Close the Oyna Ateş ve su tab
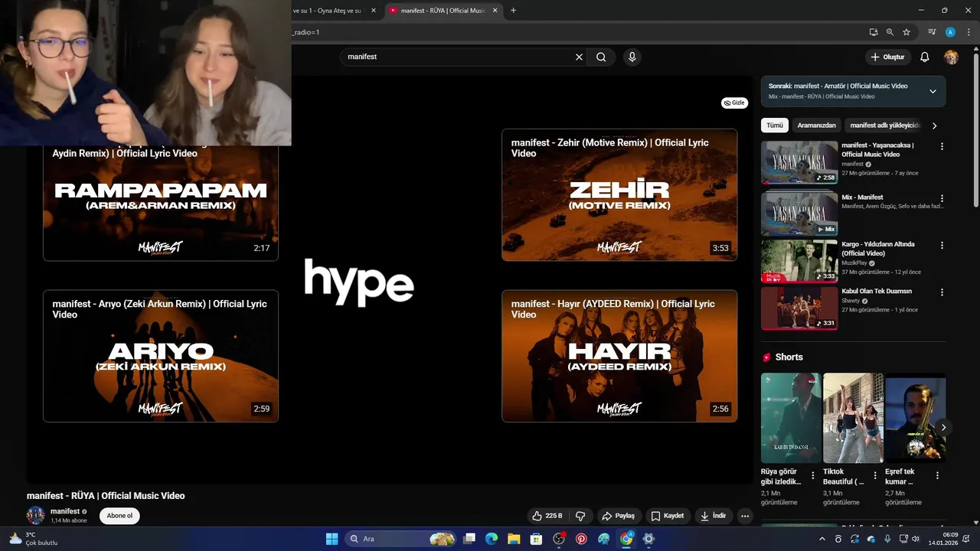 (374, 11)
